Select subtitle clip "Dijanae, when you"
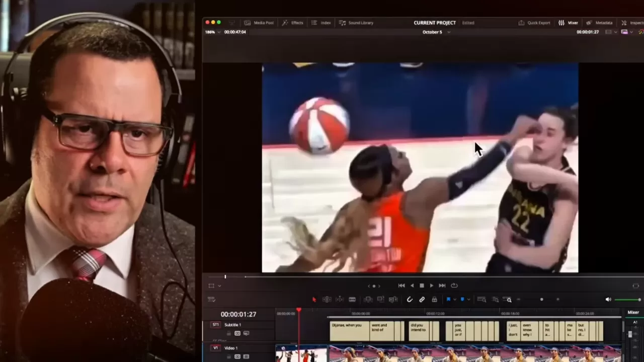Image resolution: width=644 pixels, height=362 pixels. point(350,331)
